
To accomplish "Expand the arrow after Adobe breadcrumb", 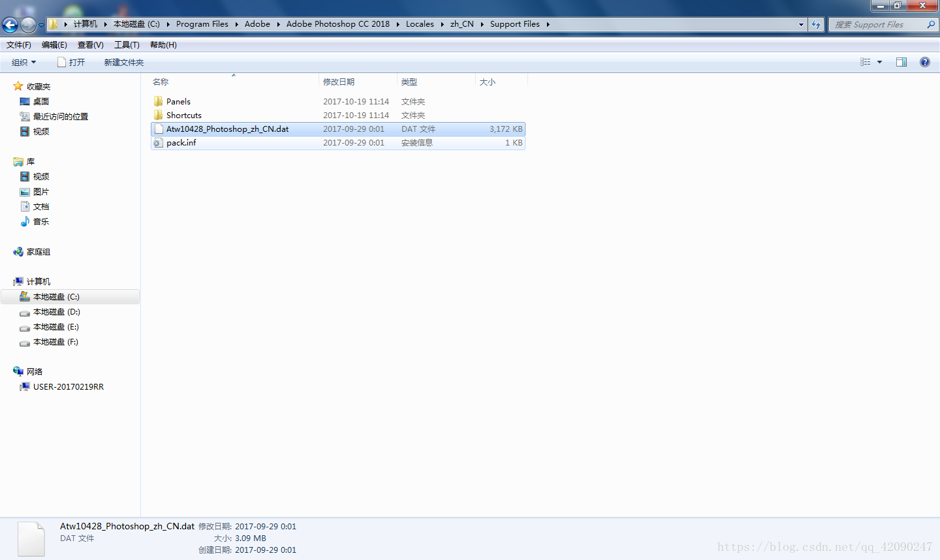I will point(278,24).
